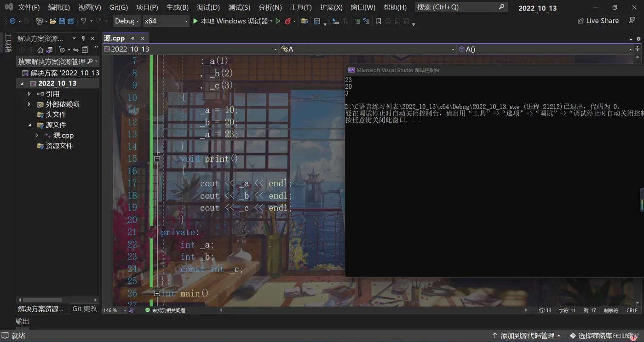Click the undo arrow icon
Screen dimensions: 644x342
83,21
